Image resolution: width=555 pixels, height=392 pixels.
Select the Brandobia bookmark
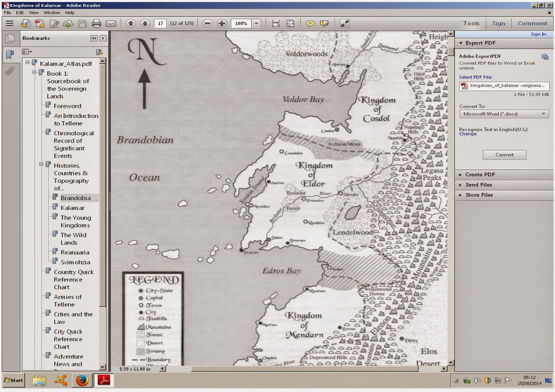tap(76, 198)
